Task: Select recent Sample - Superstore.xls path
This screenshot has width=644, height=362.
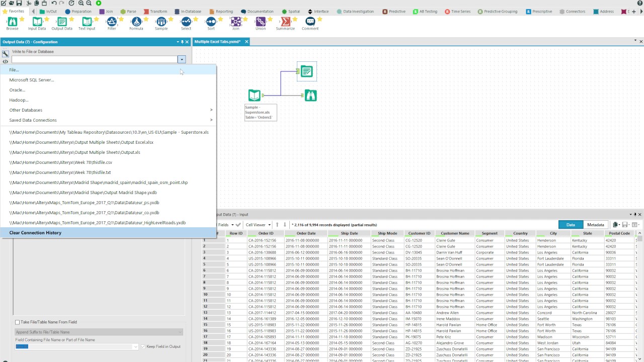Action: pyautogui.click(x=108, y=132)
